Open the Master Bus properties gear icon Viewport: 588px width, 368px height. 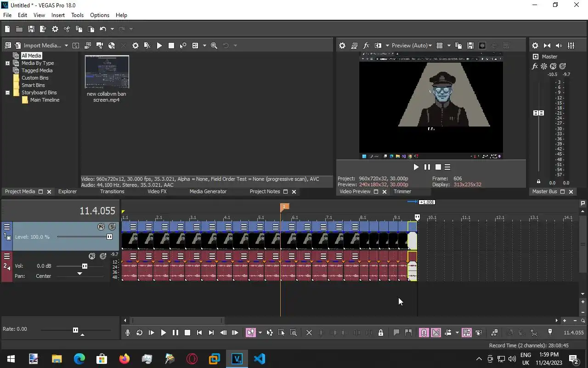pyautogui.click(x=535, y=46)
